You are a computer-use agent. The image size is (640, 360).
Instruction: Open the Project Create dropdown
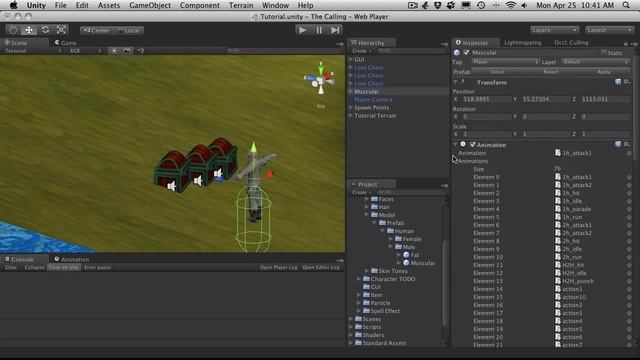362,192
